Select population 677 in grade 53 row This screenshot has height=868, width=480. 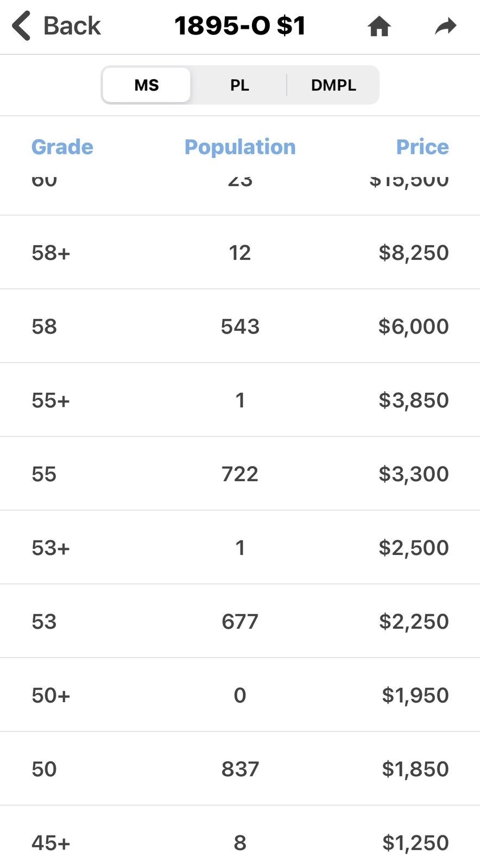[x=240, y=622]
